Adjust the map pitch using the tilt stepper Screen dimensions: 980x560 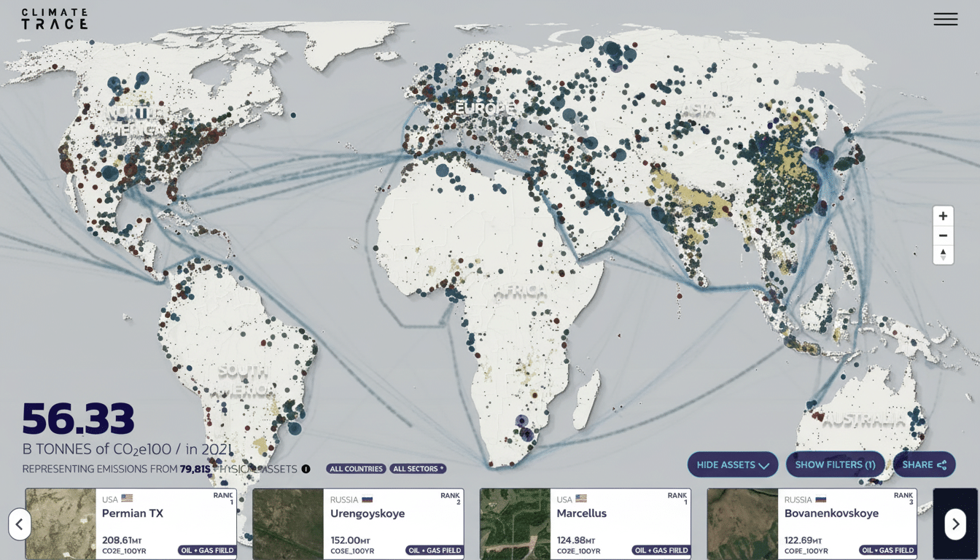943,254
